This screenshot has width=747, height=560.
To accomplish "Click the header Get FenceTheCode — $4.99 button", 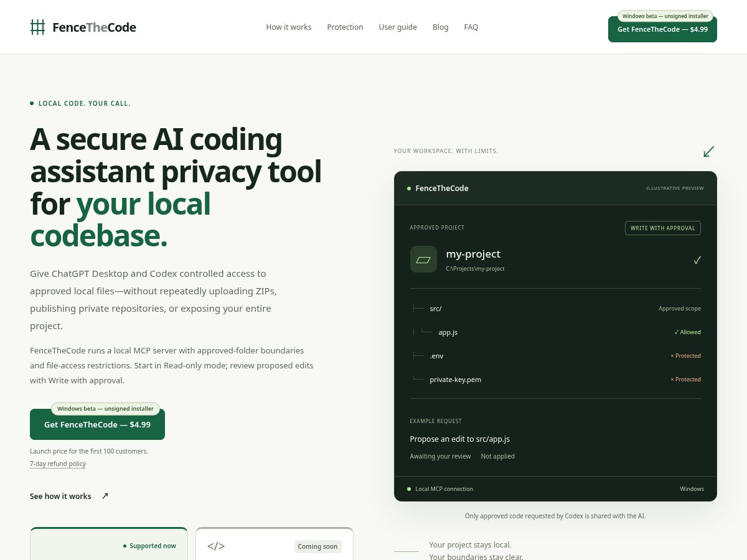I will pyautogui.click(x=662, y=29).
